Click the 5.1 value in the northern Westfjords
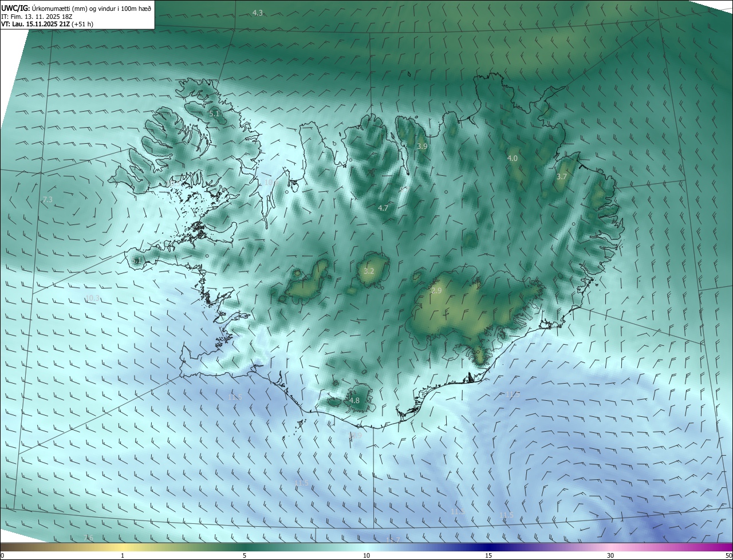 (x=214, y=114)
